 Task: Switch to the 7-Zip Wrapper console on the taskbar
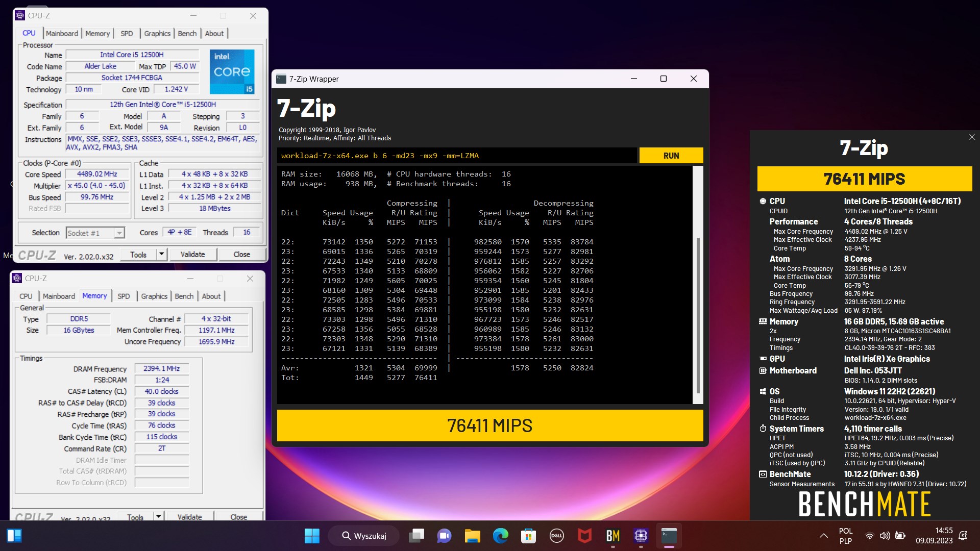pos(669,536)
